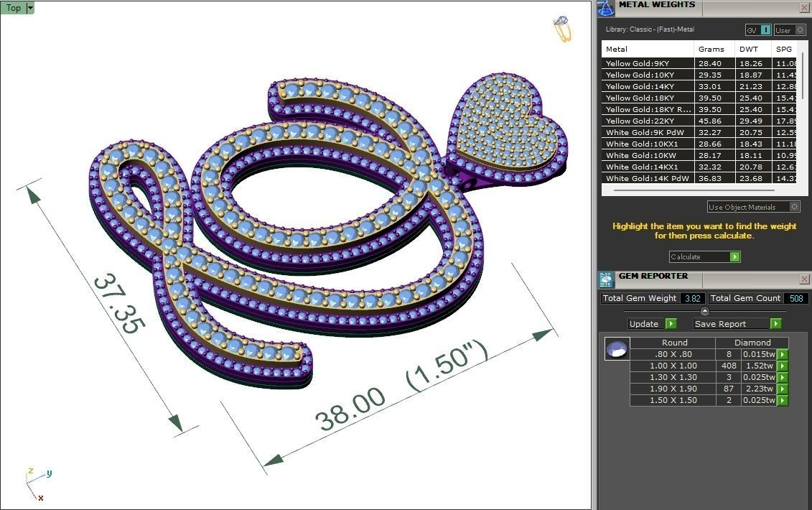The width and height of the screenshot is (812, 510).
Task: Click the Save Report button
Action: [737, 323]
